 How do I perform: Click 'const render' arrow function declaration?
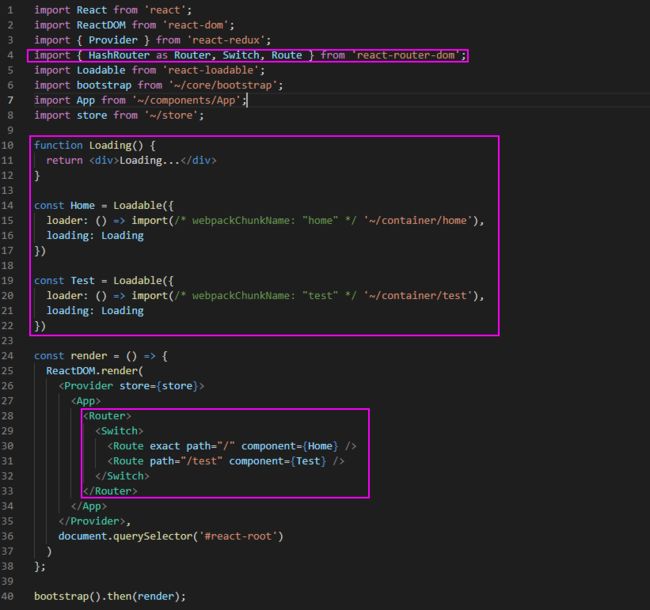point(101,356)
